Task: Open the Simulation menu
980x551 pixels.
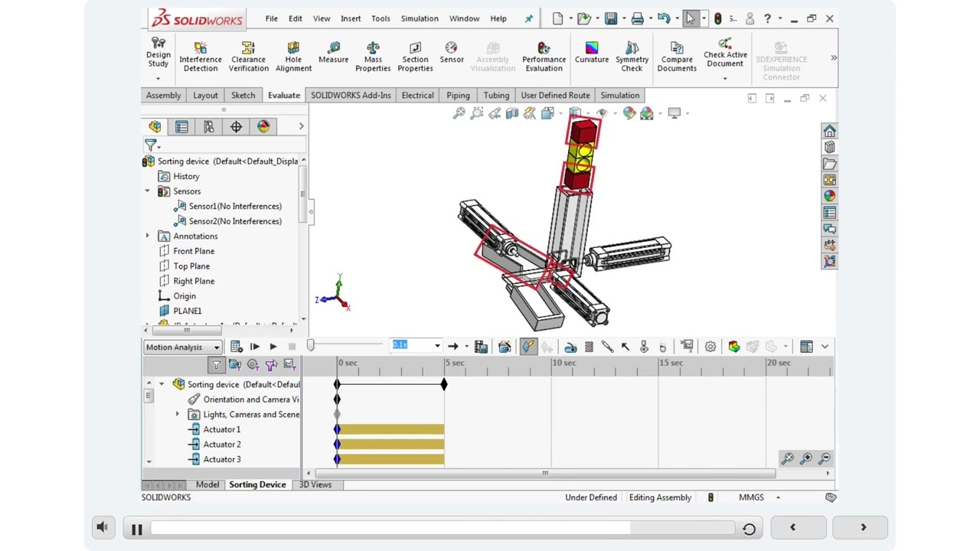Action: (420, 18)
